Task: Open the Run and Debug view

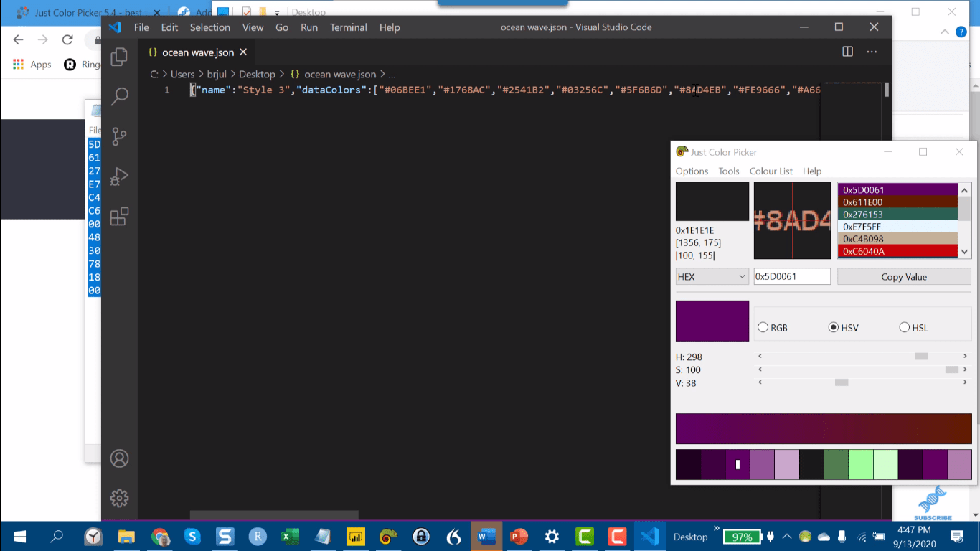Action: [119, 176]
